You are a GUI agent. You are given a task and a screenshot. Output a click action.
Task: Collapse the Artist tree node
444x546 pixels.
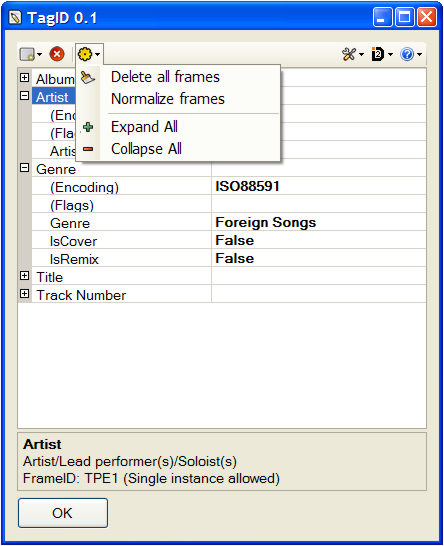tap(24, 95)
